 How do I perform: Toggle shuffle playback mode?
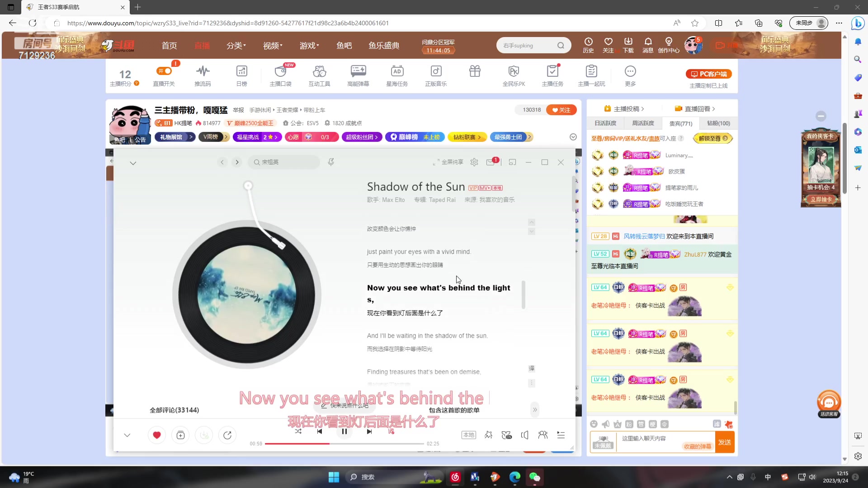click(298, 432)
